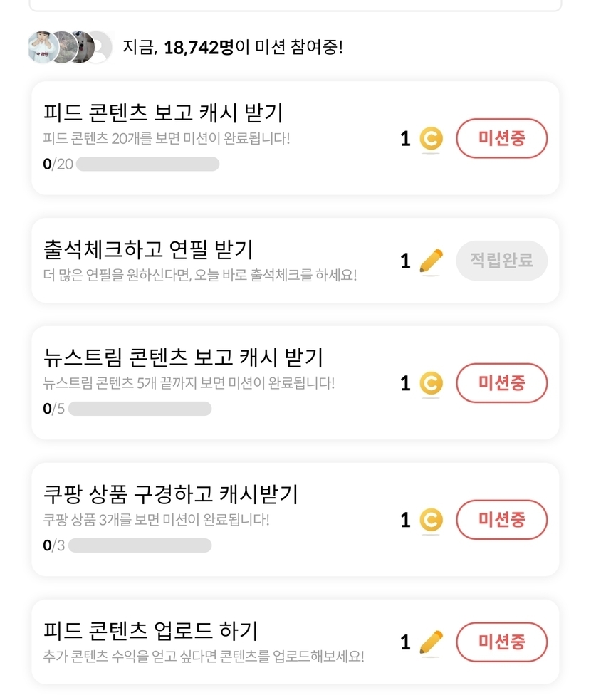Select the 쿠팡 상품 구경하고 캐시받기 title
This screenshot has height=700, width=591.
tap(171, 494)
